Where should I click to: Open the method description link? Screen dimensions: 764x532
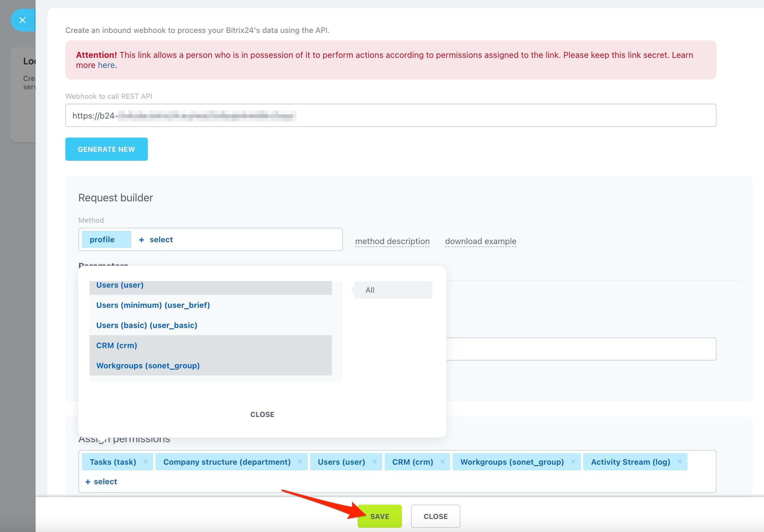[x=392, y=241]
